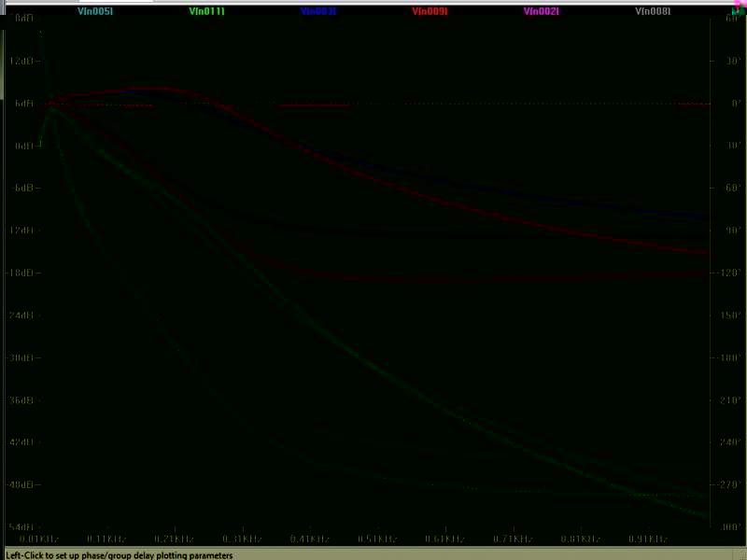The height and width of the screenshot is (560, 747).
Task: Click the -18dB magnitude axis label
Action: [x=21, y=273]
